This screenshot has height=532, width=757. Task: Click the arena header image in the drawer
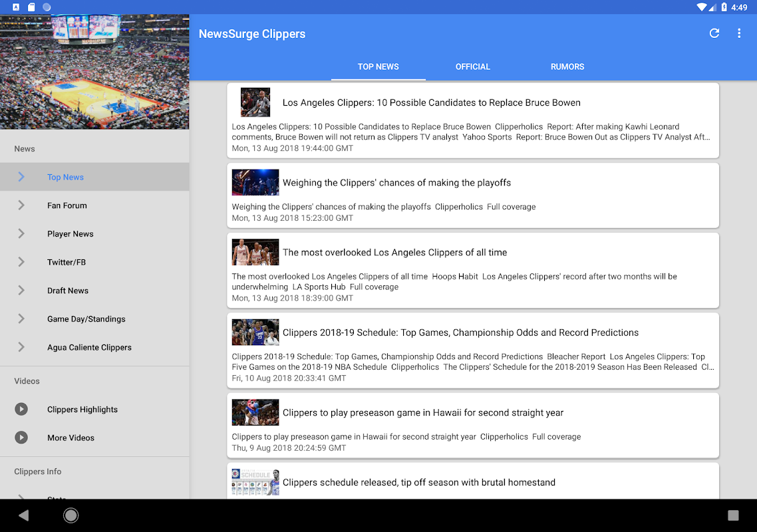[x=94, y=71]
